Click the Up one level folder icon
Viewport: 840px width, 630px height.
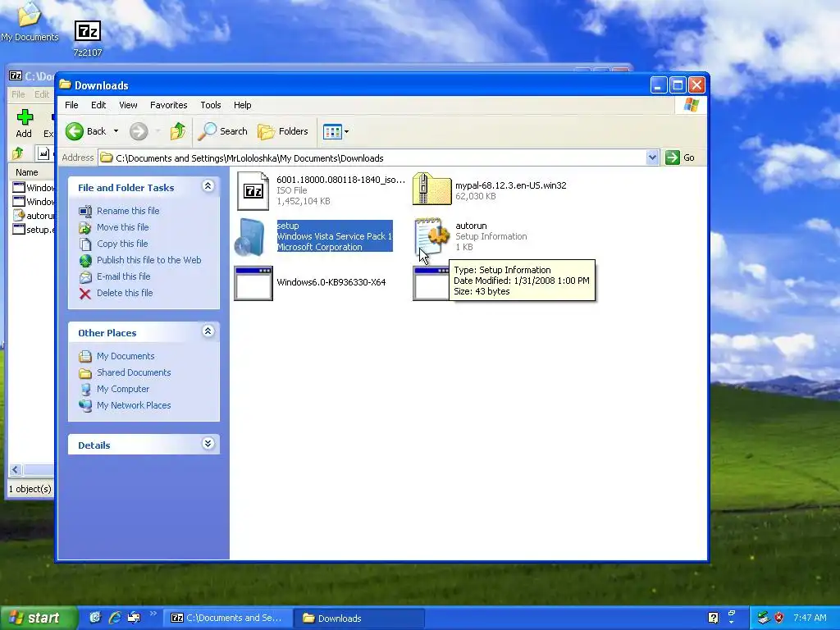coord(178,131)
